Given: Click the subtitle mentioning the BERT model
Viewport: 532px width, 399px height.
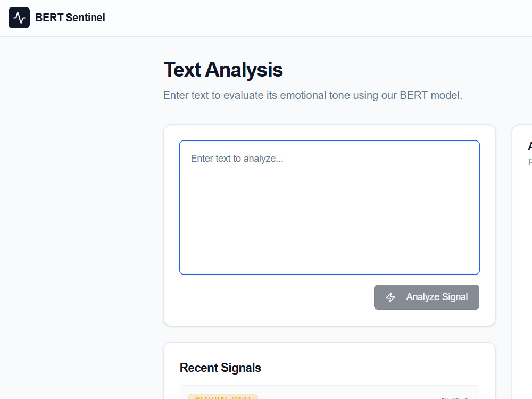Looking at the screenshot, I should (x=312, y=95).
